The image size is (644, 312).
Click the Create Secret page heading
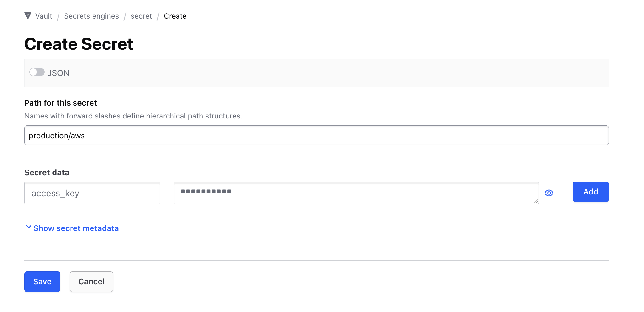pyautogui.click(x=79, y=44)
